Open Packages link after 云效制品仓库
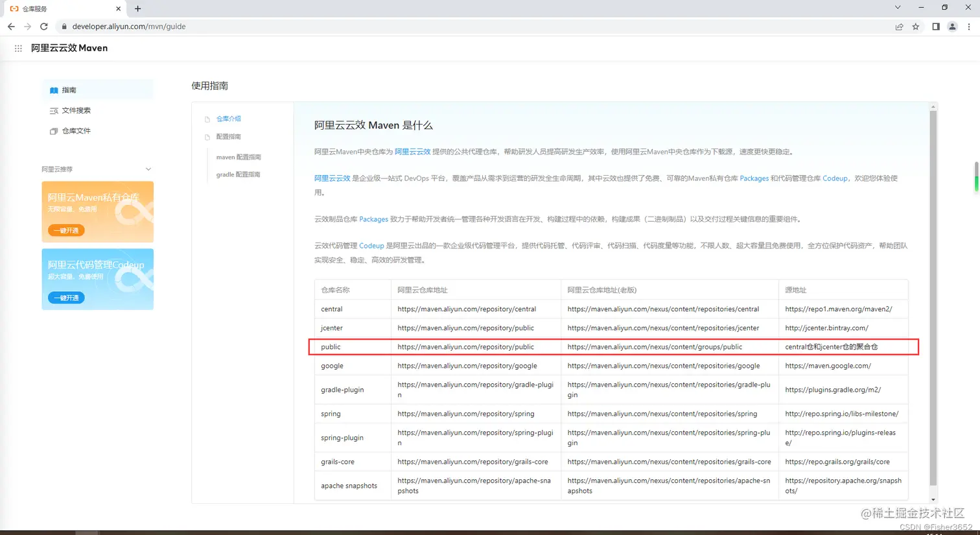Image resolution: width=980 pixels, height=535 pixels. pyautogui.click(x=373, y=219)
